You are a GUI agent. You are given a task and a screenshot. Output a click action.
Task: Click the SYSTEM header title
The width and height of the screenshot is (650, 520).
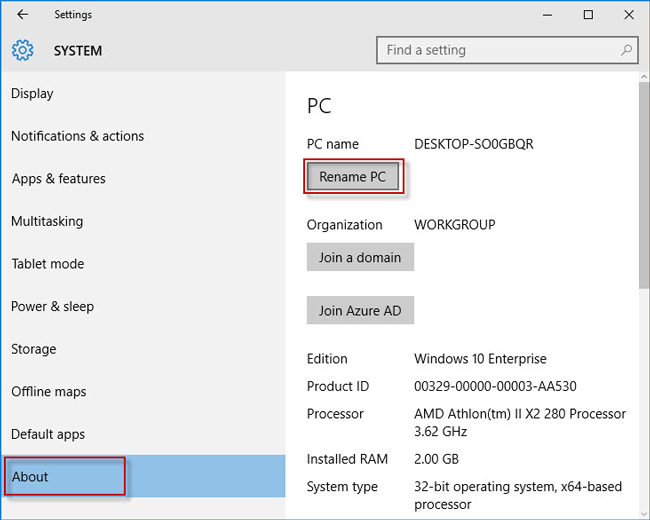coord(78,51)
